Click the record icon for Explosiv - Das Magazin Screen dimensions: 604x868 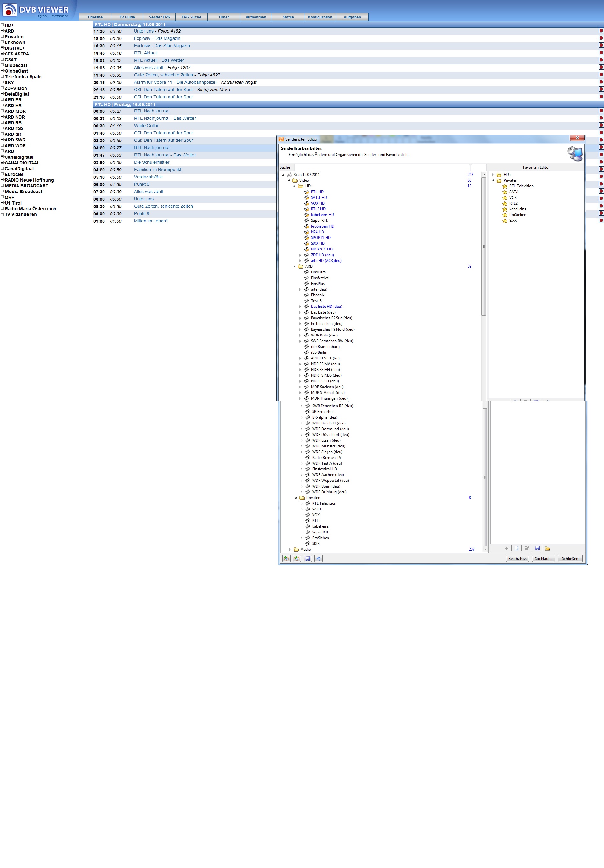coord(600,38)
